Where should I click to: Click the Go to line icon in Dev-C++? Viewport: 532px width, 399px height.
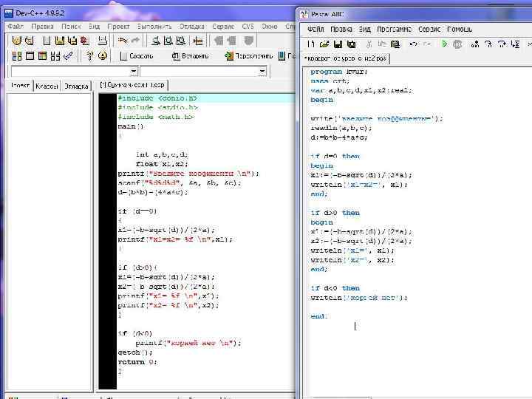(198, 41)
